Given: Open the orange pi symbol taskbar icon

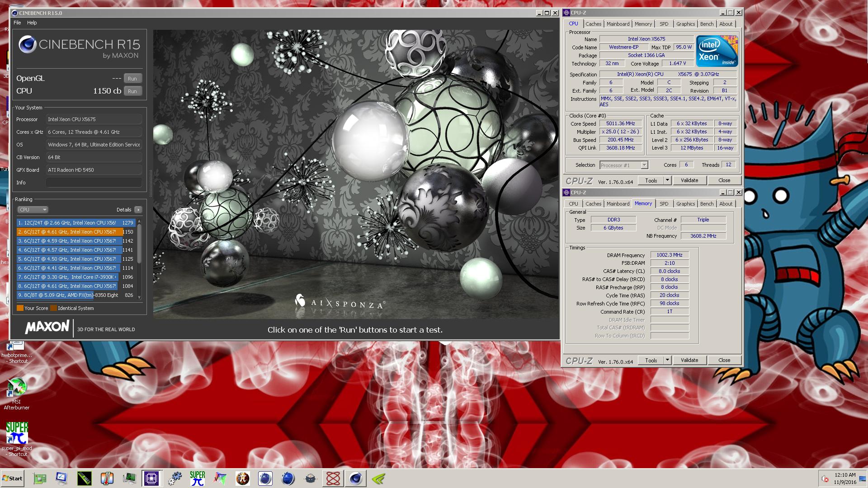Looking at the screenshot, I should pyautogui.click(x=243, y=479).
